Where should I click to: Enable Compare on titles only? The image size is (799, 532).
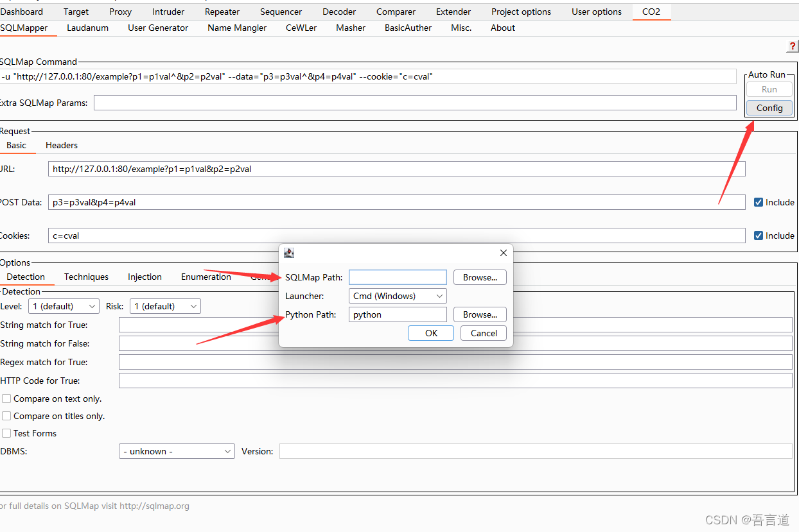[6, 416]
